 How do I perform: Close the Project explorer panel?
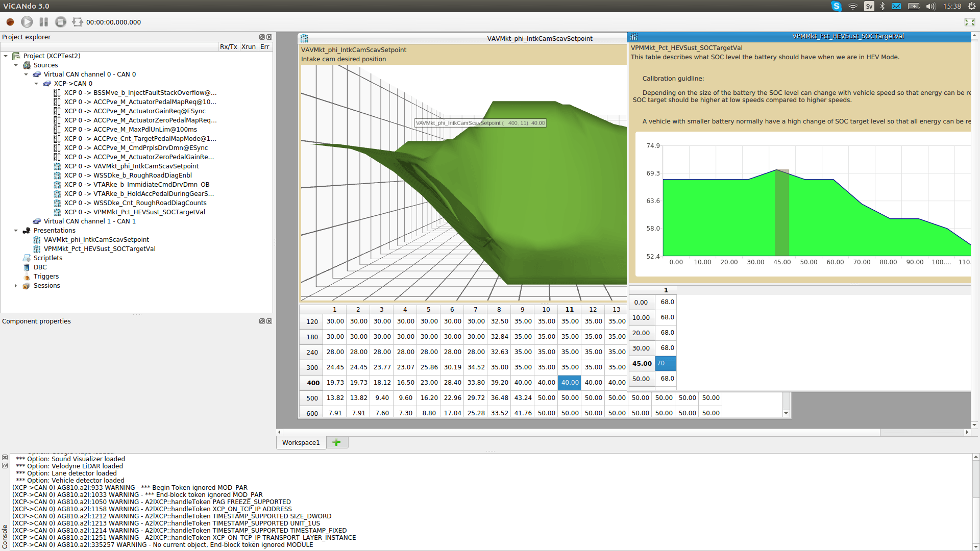pyautogui.click(x=269, y=37)
